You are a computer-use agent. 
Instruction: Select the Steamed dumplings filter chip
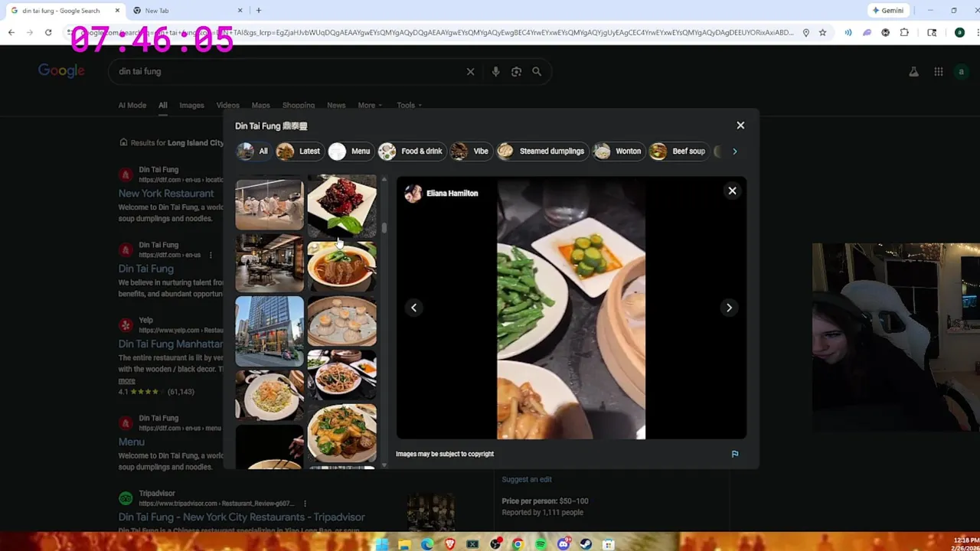point(542,151)
